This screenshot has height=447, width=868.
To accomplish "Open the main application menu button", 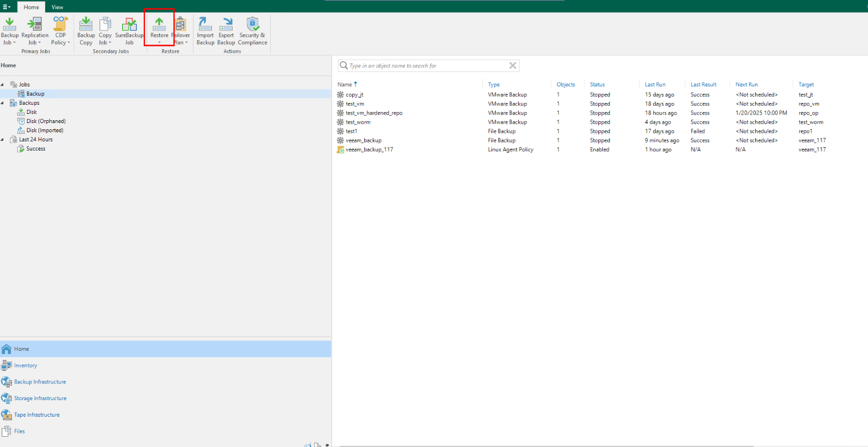I will tap(7, 7).
